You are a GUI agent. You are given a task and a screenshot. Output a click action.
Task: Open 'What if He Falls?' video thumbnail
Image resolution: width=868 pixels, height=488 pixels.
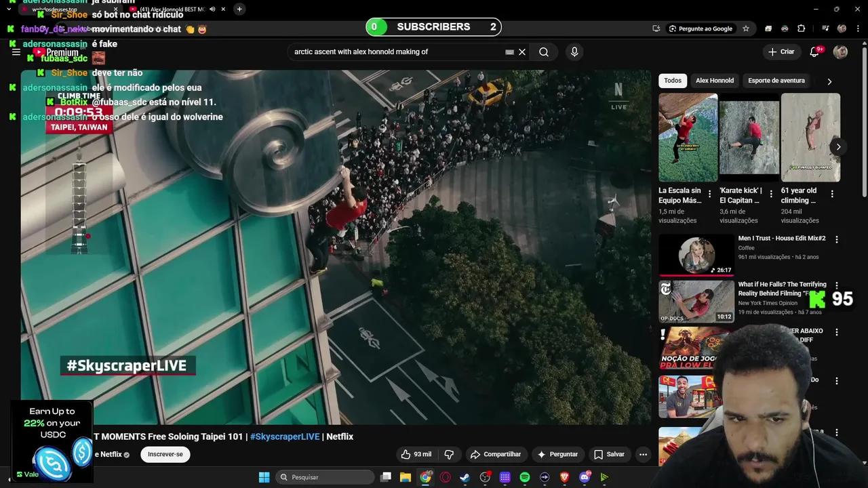(x=696, y=302)
